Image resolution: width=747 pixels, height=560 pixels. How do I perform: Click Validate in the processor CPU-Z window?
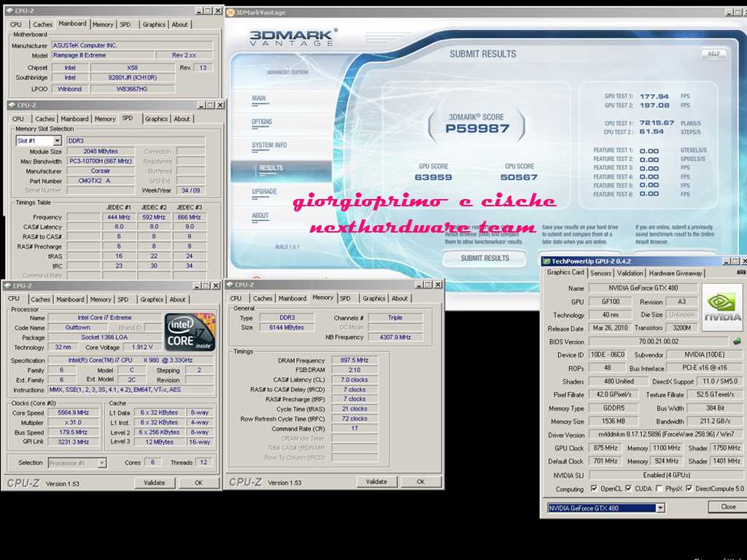coord(155,483)
